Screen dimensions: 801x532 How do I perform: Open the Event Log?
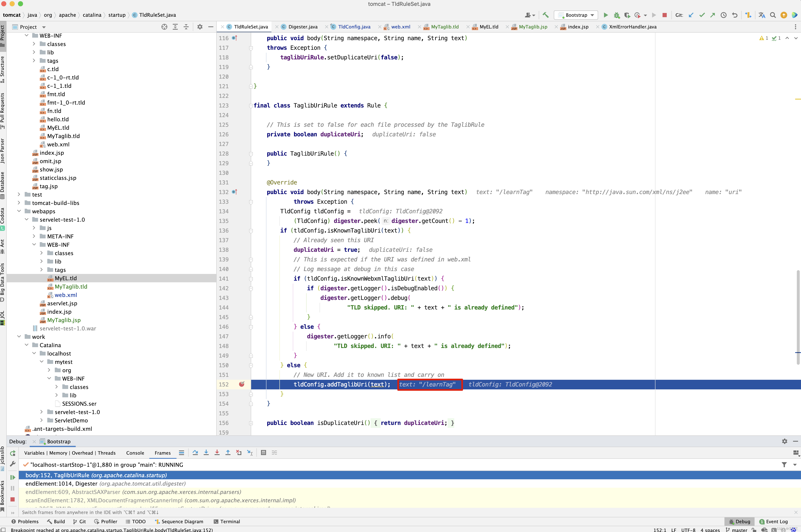tap(774, 522)
